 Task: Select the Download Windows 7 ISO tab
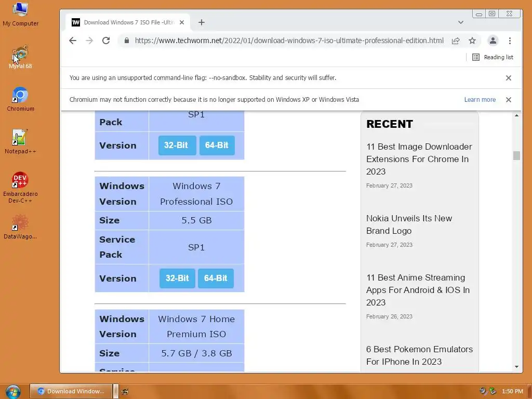point(127,22)
